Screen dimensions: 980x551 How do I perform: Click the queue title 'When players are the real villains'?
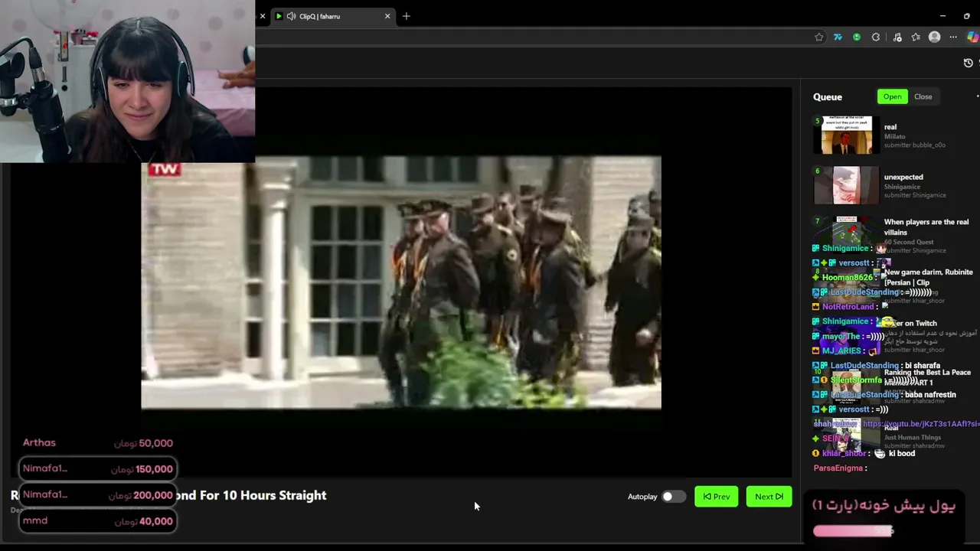point(926,227)
